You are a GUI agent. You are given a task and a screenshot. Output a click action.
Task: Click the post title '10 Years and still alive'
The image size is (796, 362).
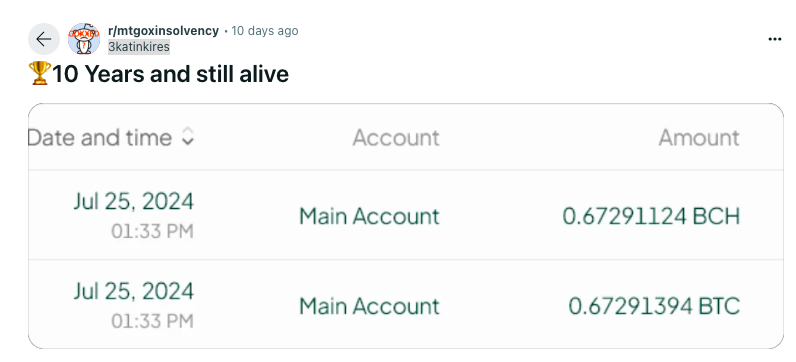point(170,74)
